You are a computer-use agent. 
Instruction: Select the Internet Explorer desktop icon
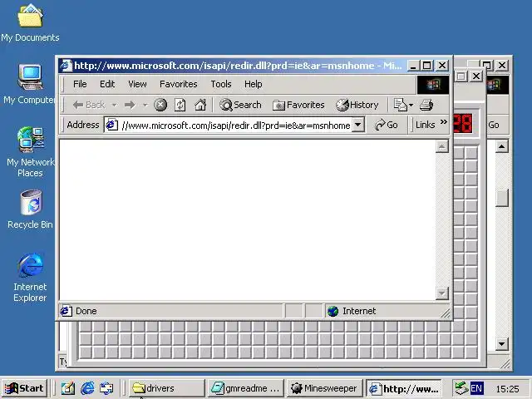click(30, 277)
